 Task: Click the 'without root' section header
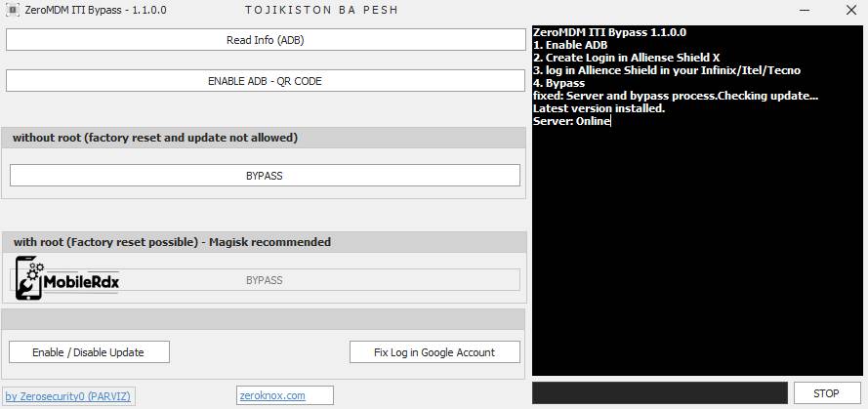coord(264,138)
